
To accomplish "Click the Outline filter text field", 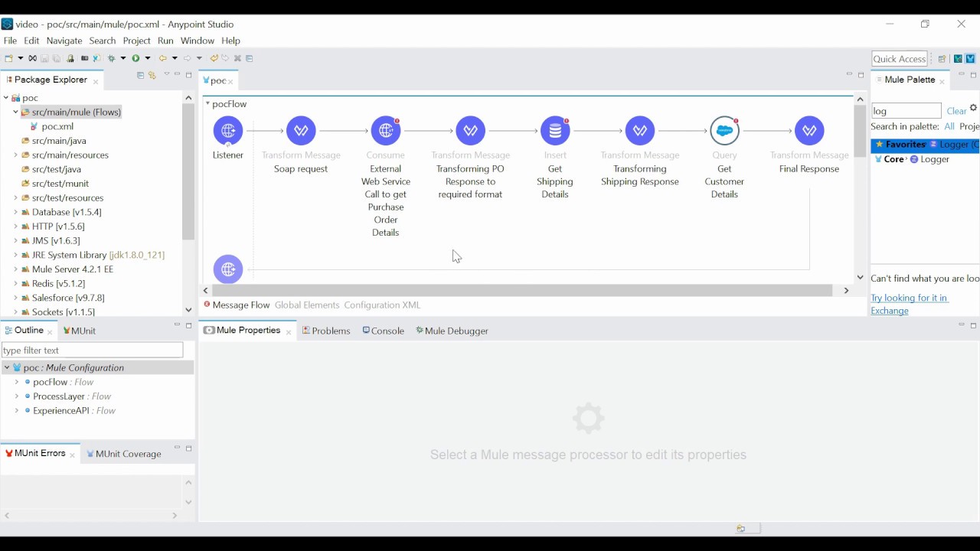I will pyautogui.click(x=93, y=350).
